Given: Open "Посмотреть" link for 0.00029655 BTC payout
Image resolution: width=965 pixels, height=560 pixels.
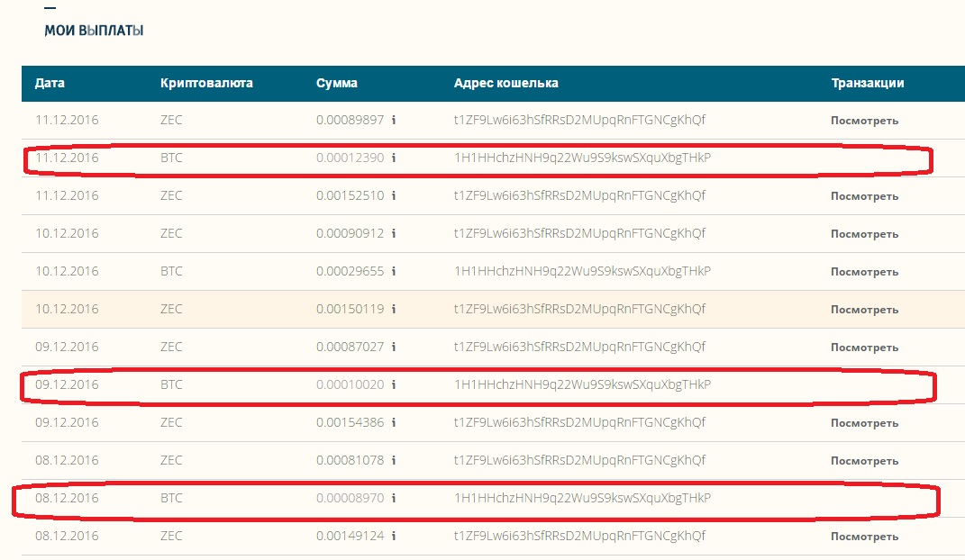Looking at the screenshot, I should [864, 272].
